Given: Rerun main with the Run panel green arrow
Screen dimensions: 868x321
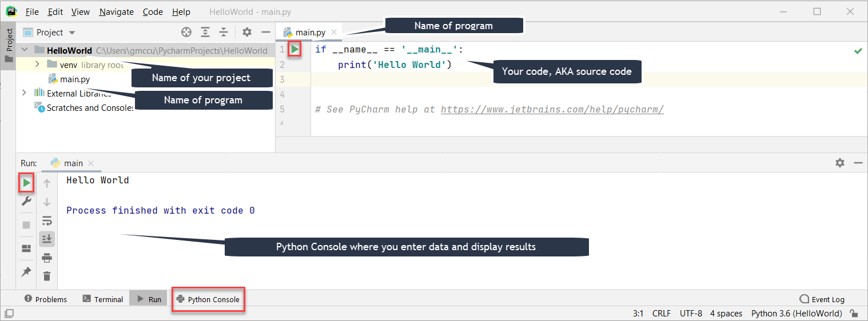Looking at the screenshot, I should (26, 183).
